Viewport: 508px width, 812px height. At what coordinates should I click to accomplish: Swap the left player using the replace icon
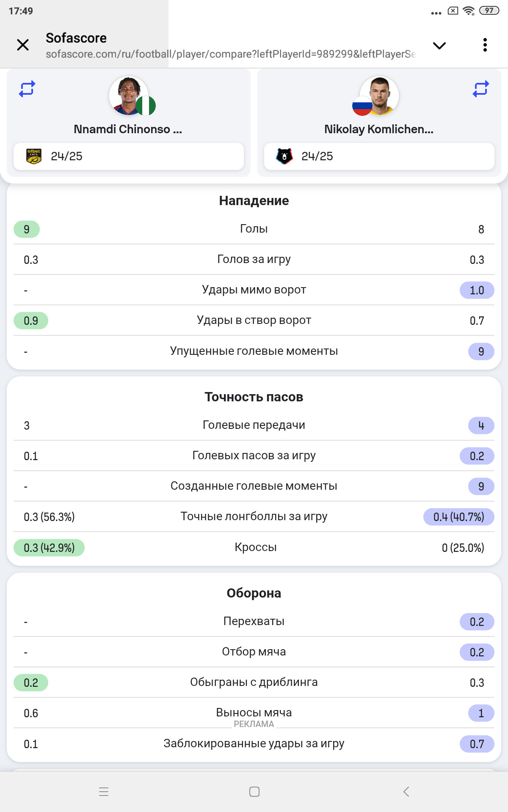27,89
